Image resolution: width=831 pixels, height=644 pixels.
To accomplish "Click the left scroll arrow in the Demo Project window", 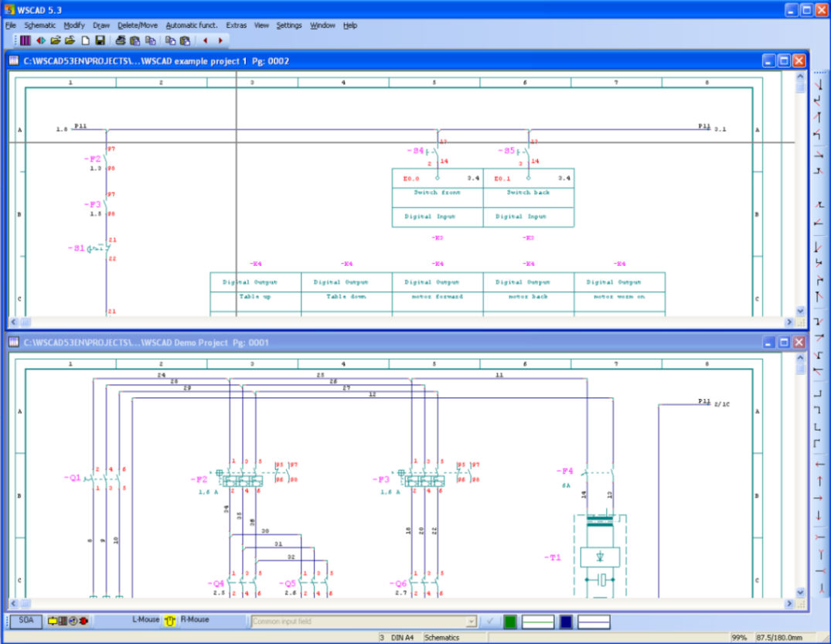I will click(14, 603).
